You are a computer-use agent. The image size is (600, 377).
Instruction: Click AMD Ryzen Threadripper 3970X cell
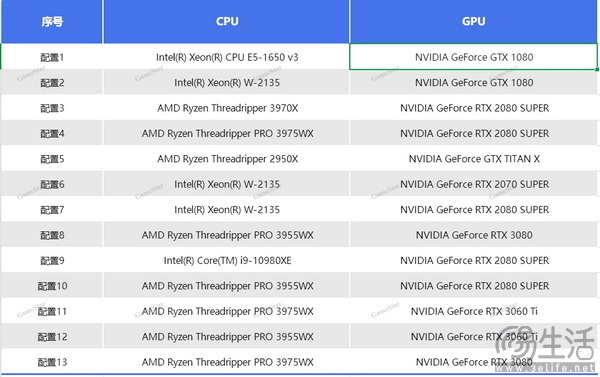coord(227,108)
